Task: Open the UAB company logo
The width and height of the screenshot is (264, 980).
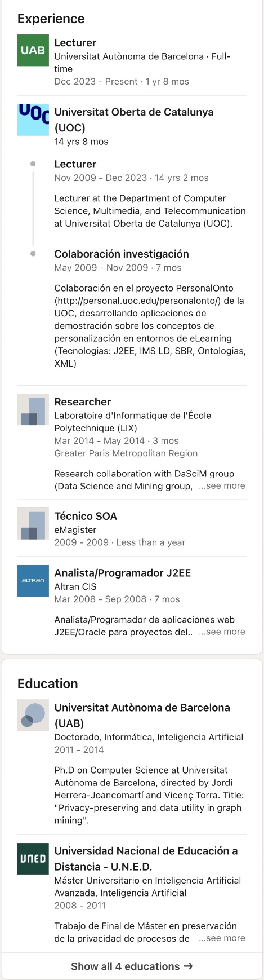Action: pyautogui.click(x=33, y=50)
